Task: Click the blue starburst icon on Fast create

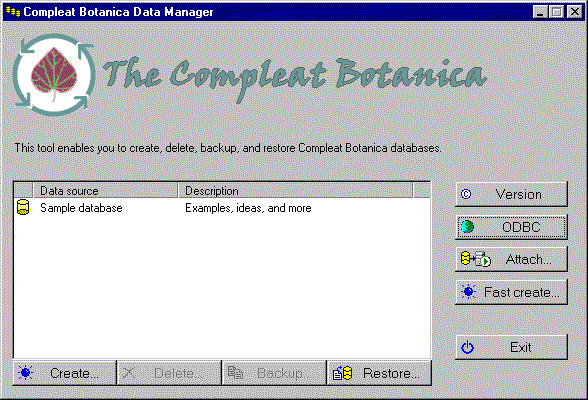Action: click(x=468, y=292)
